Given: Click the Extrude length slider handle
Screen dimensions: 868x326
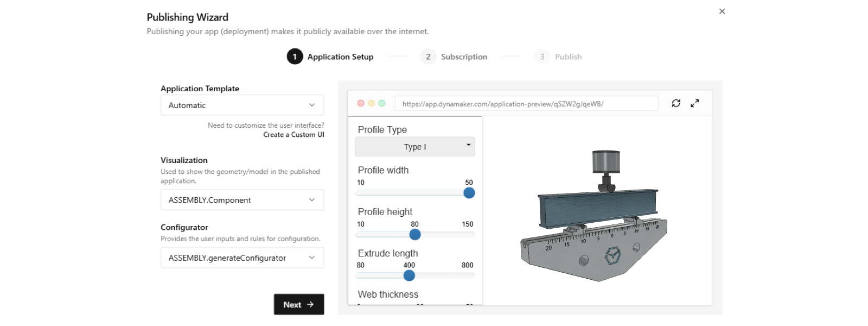Looking at the screenshot, I should pos(410,275).
